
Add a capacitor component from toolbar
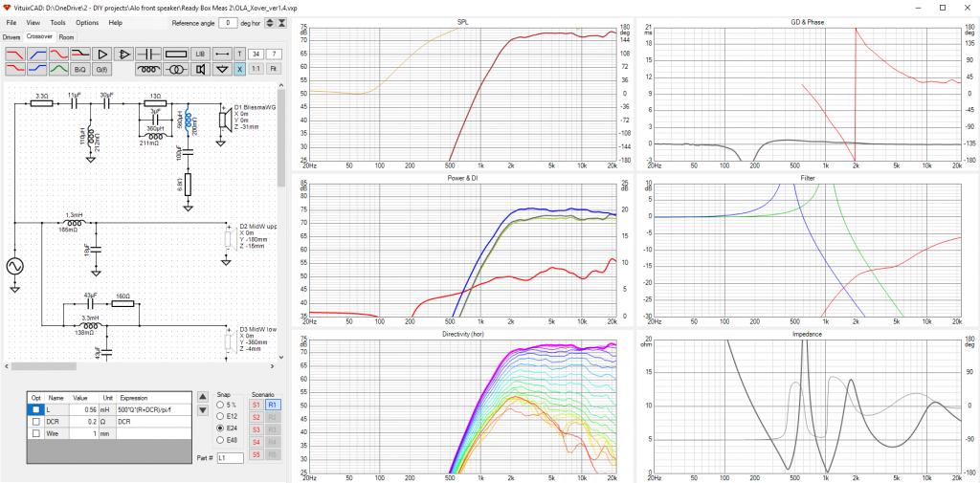click(x=148, y=54)
